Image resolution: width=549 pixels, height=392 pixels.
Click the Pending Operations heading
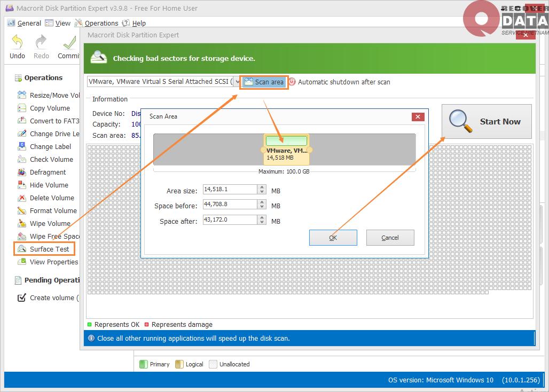(x=52, y=280)
